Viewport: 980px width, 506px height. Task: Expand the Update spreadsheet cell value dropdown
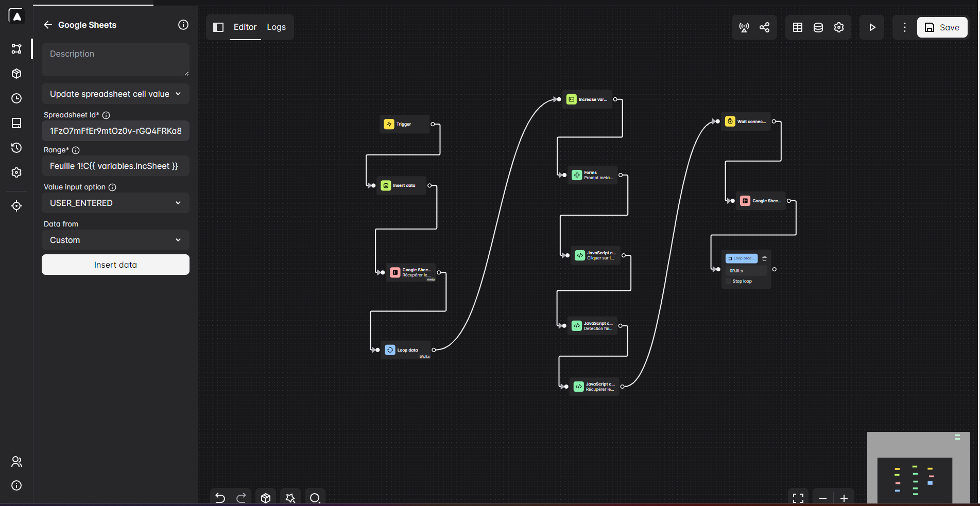click(115, 94)
